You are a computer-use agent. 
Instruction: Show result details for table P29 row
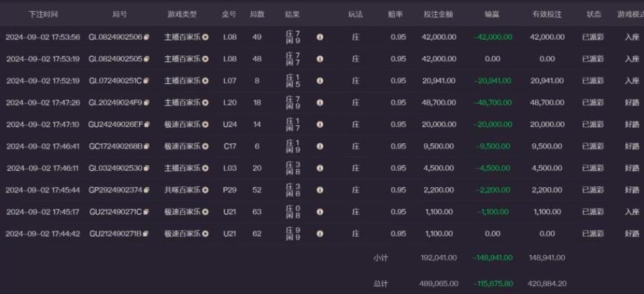pyautogui.click(x=319, y=190)
